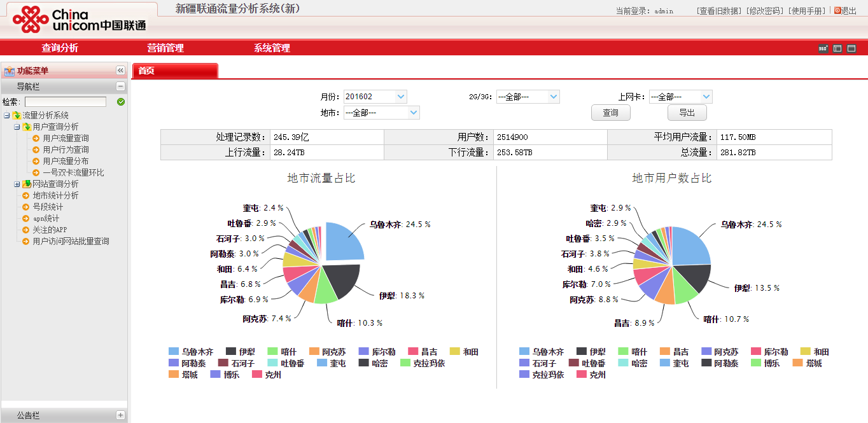Viewport: 868px width, 423px height.
Task: Expand the 公告栏 section with plus button
Action: (120, 415)
